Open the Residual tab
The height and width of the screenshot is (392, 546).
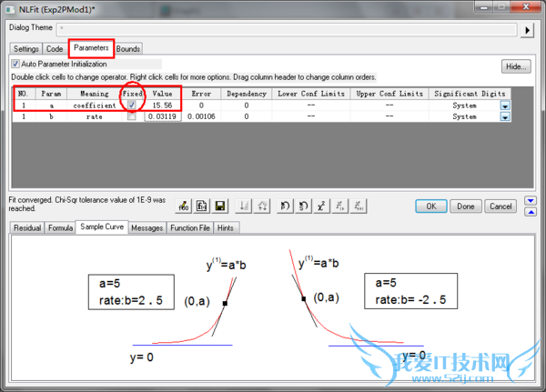pos(27,227)
